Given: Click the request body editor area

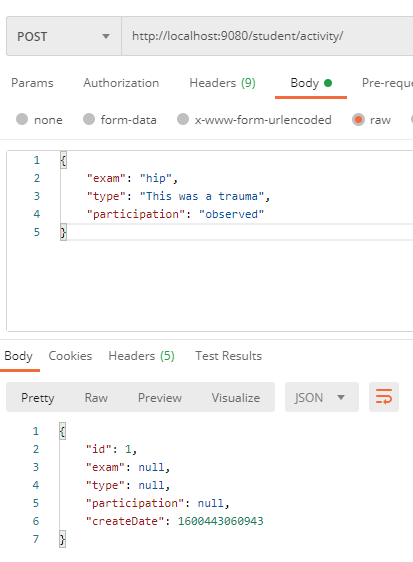Looking at the screenshot, I should (210, 241).
